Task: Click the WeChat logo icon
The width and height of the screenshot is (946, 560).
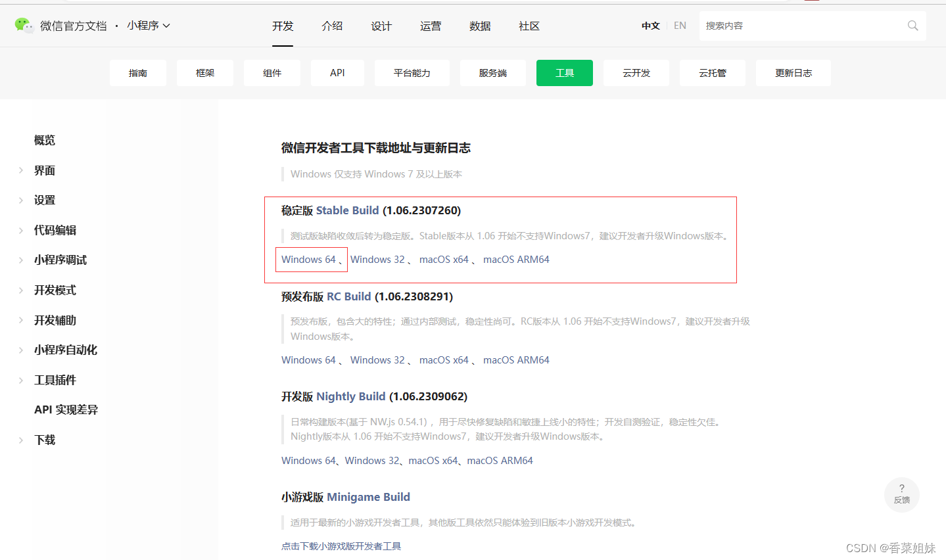Action: (x=24, y=25)
